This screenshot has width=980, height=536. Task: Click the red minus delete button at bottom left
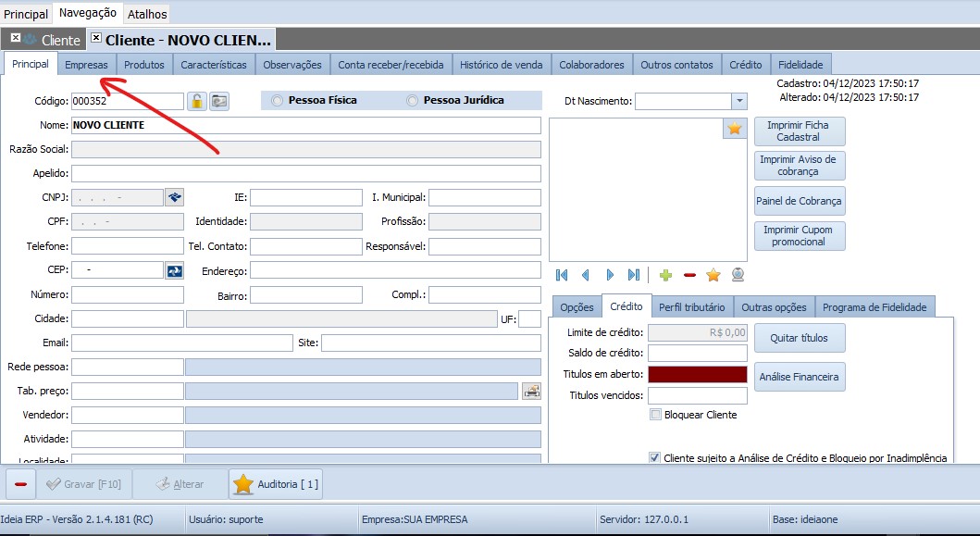tap(21, 484)
